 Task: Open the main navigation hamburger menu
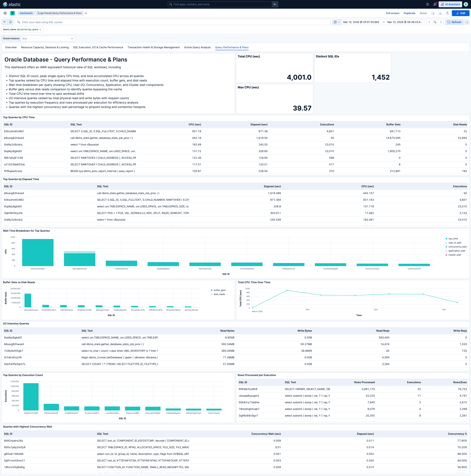pyautogui.click(x=5, y=13)
